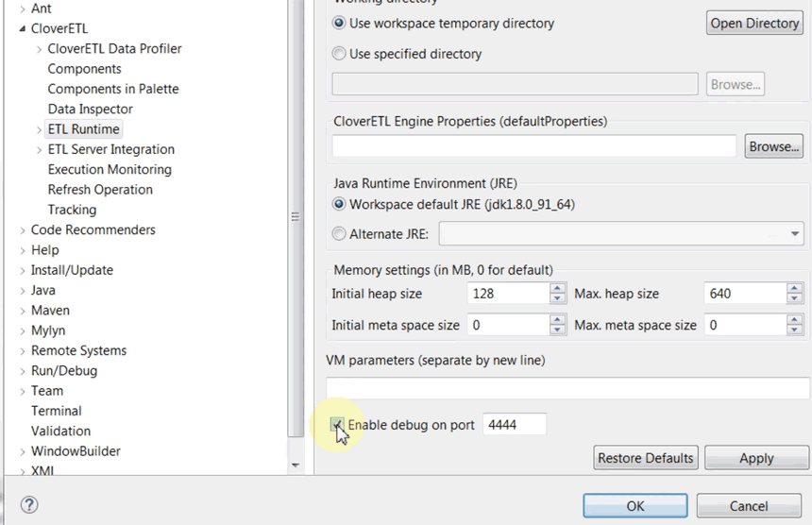Click the VM parameters text area
Viewport: 812px width, 525px height.
568,388
